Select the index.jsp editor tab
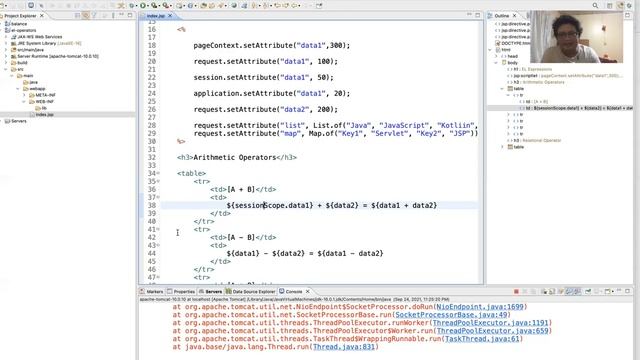640x360 pixels. pos(156,16)
